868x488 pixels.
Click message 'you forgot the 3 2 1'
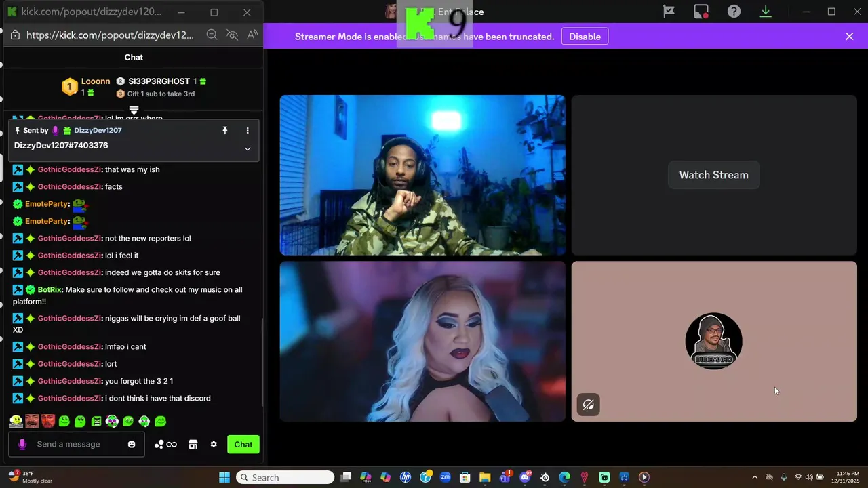[x=139, y=382]
